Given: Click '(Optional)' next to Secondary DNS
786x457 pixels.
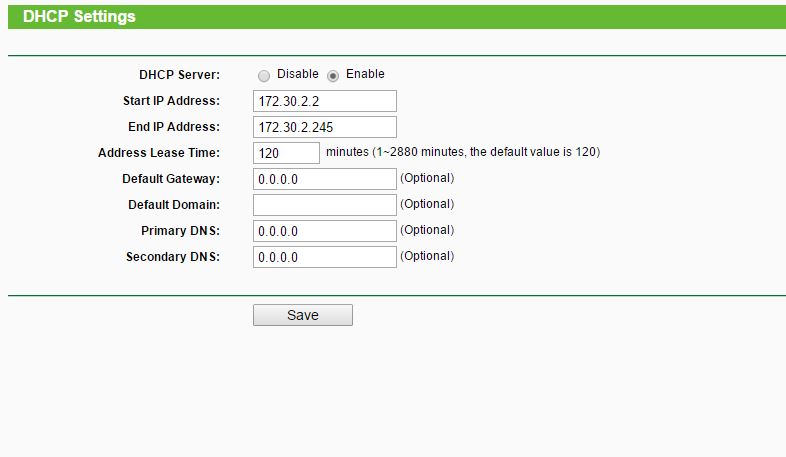Looking at the screenshot, I should [x=427, y=256].
